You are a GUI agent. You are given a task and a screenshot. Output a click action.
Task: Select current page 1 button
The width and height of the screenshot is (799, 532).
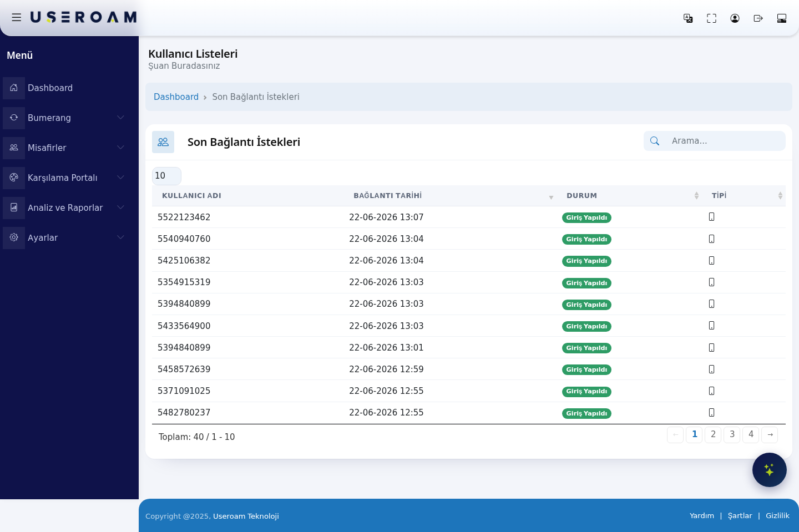[694, 434]
